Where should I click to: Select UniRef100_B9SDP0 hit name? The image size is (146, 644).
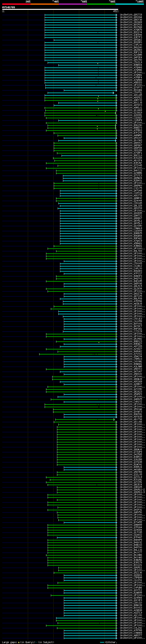tap(131, 42)
